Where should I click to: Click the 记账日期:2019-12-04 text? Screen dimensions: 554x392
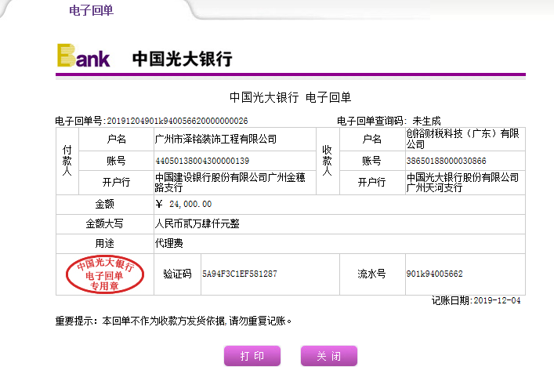point(476,300)
